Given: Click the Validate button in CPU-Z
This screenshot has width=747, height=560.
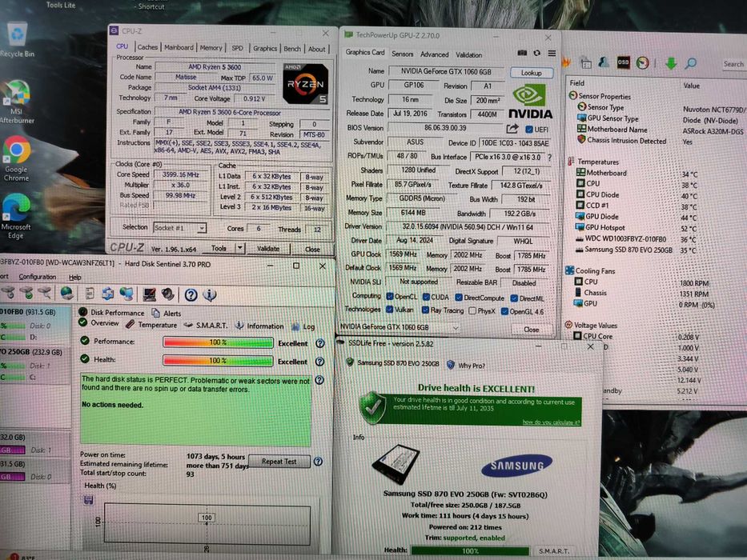Looking at the screenshot, I should (268, 249).
